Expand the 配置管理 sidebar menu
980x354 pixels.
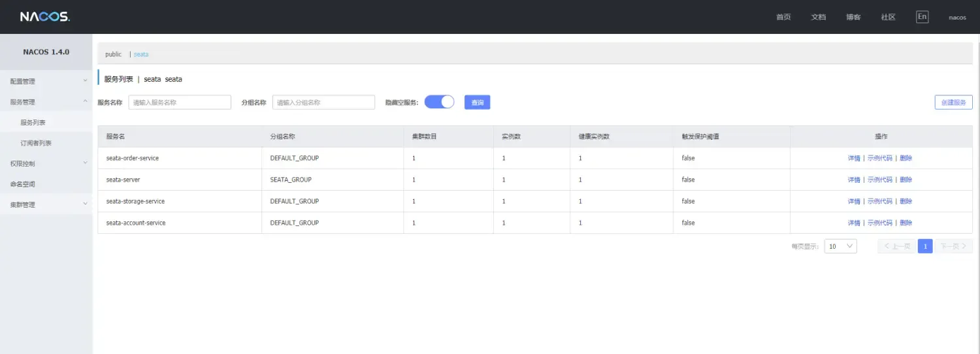[46, 81]
